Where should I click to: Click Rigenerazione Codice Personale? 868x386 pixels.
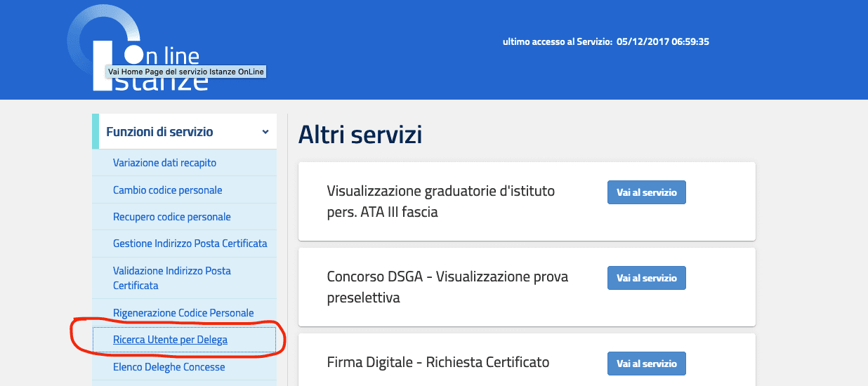[183, 313]
